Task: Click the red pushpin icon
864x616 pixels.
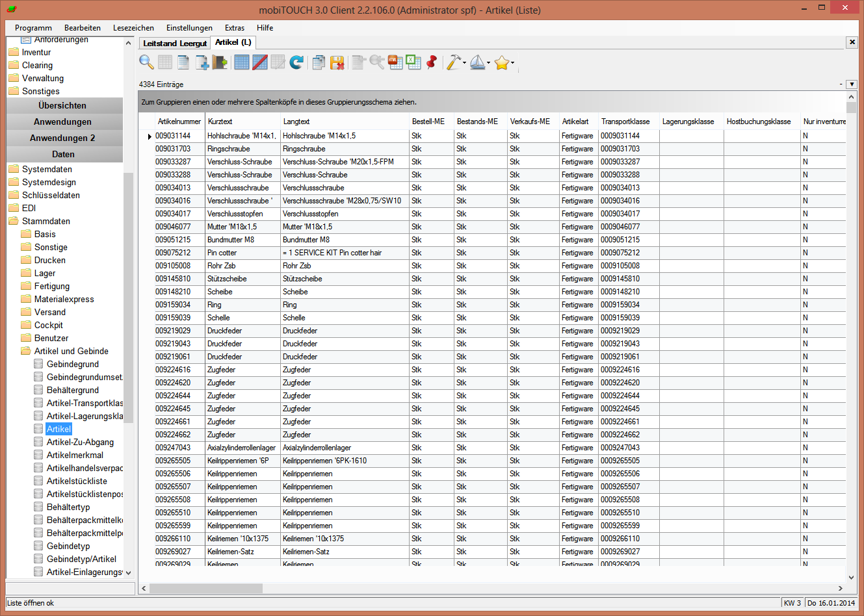Action: (432, 62)
